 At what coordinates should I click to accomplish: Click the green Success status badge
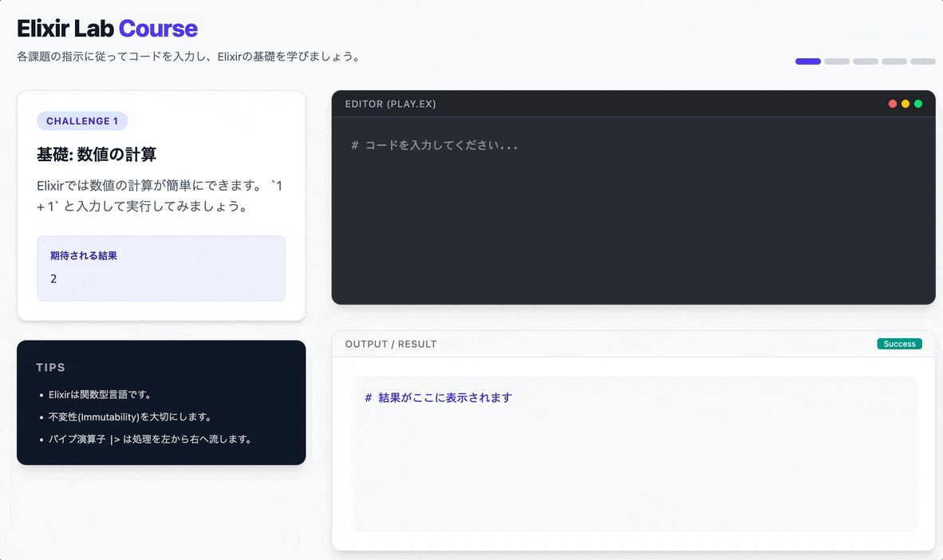(899, 343)
